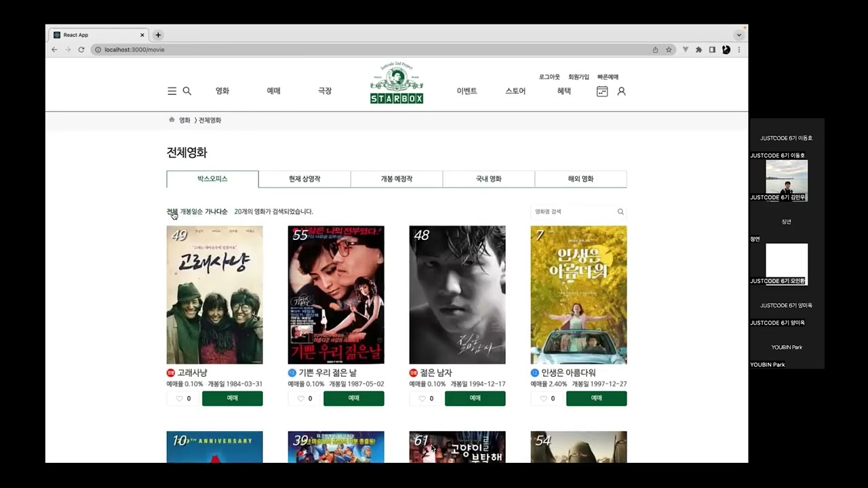Open Chrome extensions puzzle icon
This screenshot has height=488, width=868.
pyautogui.click(x=698, y=49)
